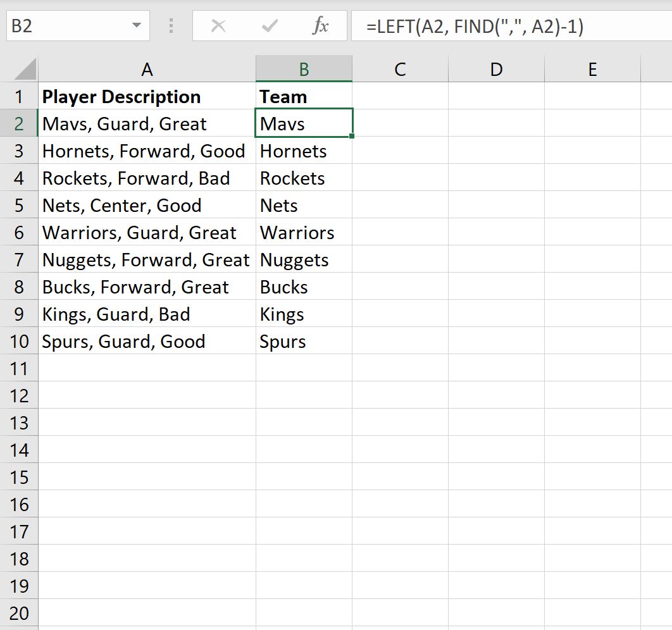Click the formula bar with LEFT formula
This screenshot has height=630, width=672.
click(x=511, y=26)
